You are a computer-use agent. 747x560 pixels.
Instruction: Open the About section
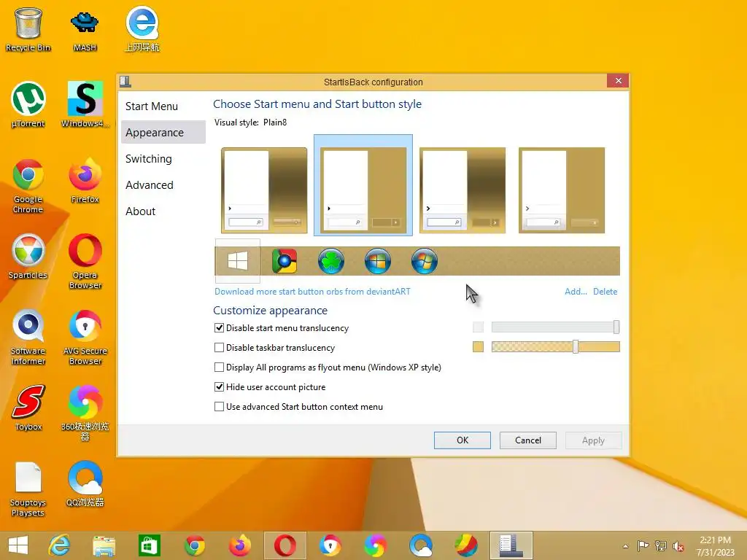pyautogui.click(x=163, y=211)
